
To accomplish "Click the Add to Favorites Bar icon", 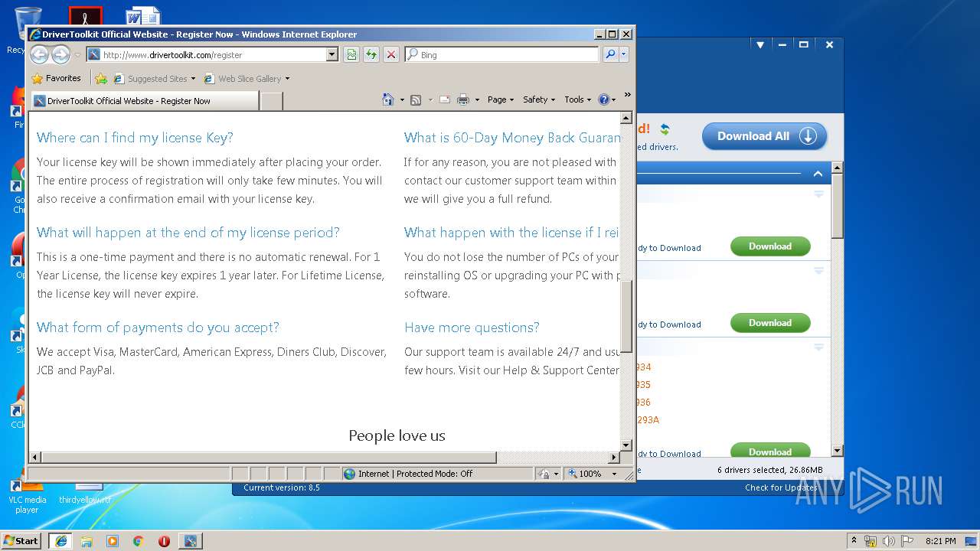I will pyautogui.click(x=101, y=78).
